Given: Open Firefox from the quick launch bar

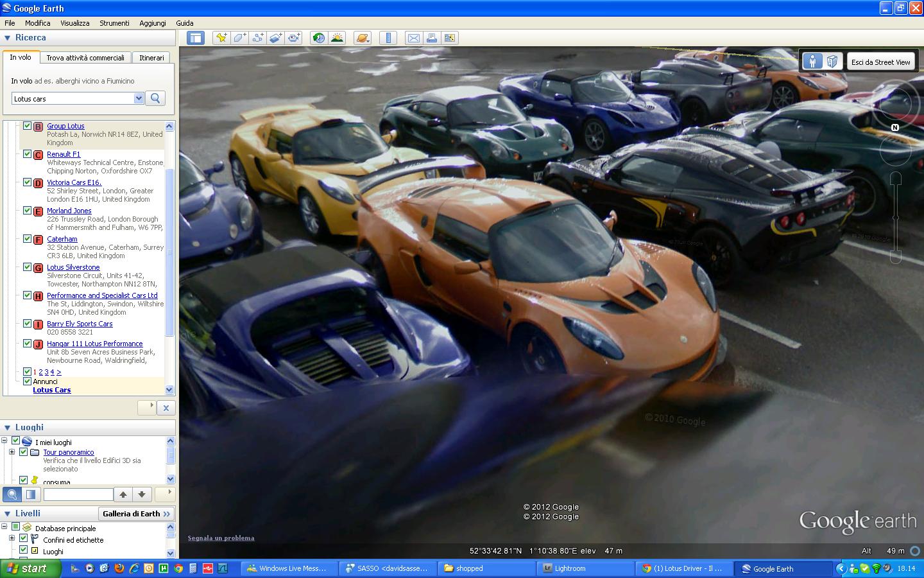Looking at the screenshot, I should pos(119,568).
